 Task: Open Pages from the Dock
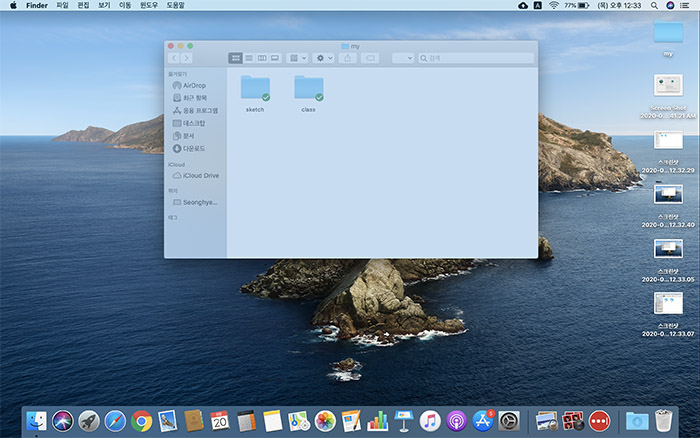(351, 421)
